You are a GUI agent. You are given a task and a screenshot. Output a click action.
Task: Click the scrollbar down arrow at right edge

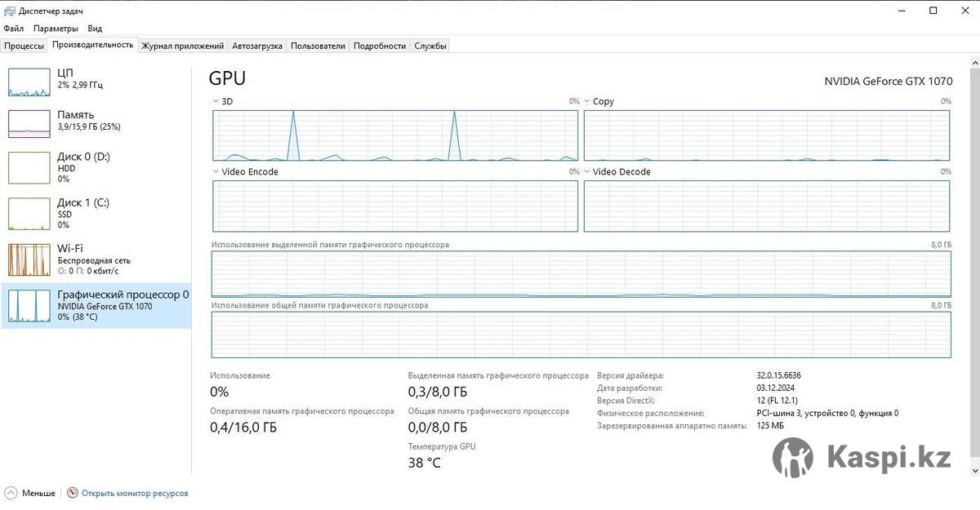(x=973, y=471)
